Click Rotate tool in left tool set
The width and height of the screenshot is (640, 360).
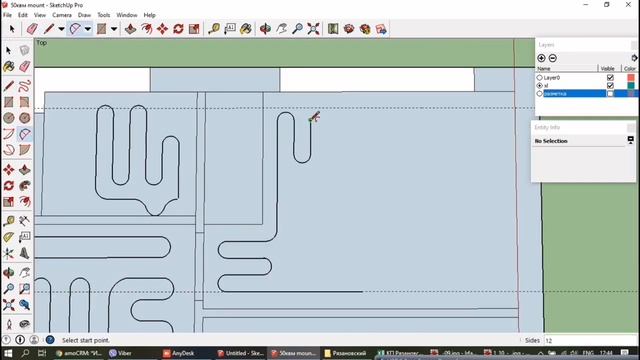point(9,186)
